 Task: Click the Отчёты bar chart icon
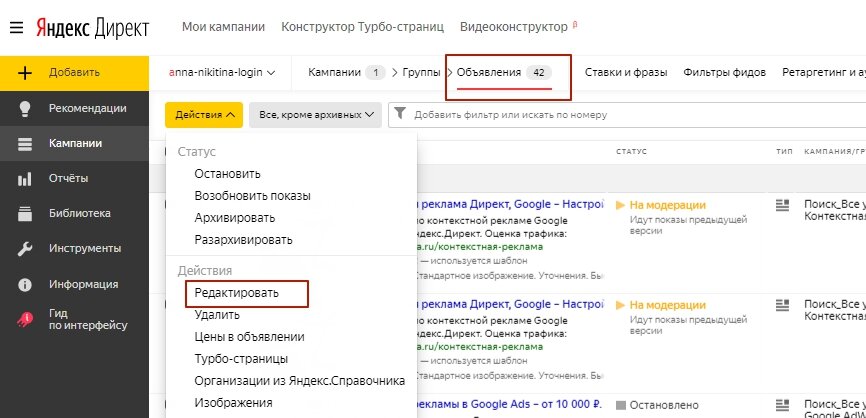point(25,179)
